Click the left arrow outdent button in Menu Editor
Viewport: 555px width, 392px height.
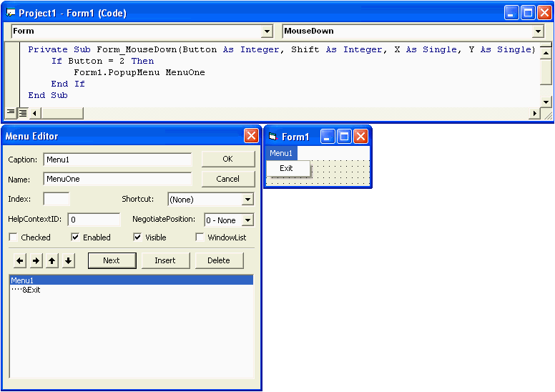[20, 261]
